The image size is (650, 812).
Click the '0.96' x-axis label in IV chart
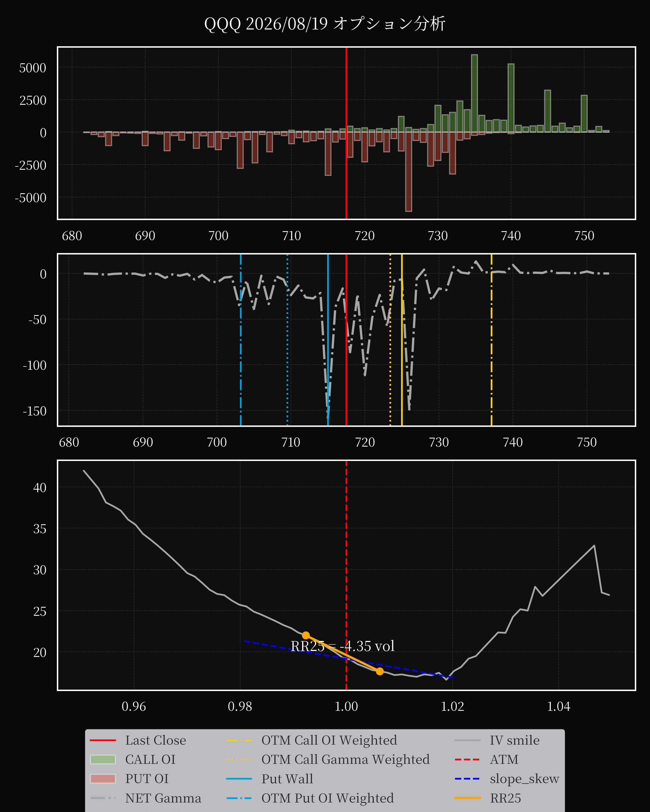(134, 706)
